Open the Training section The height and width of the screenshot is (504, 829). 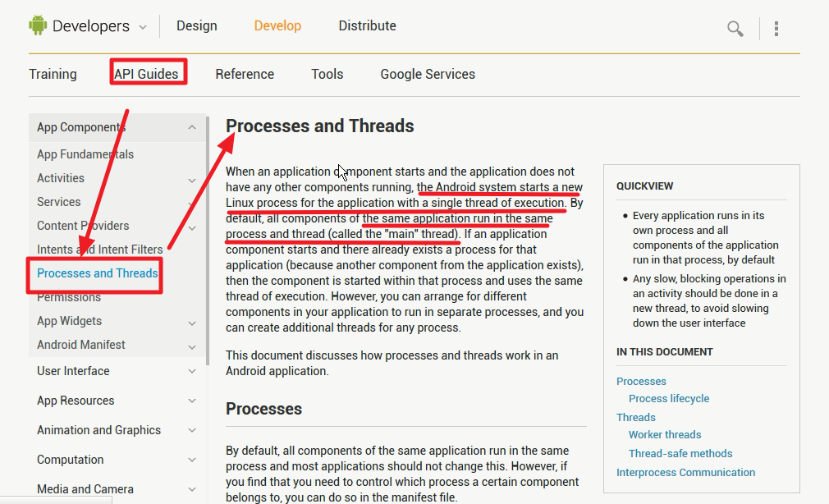pyautogui.click(x=53, y=74)
